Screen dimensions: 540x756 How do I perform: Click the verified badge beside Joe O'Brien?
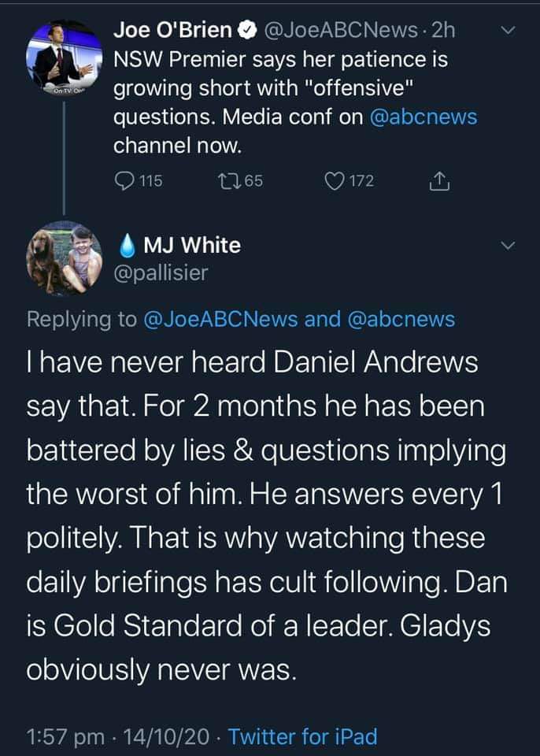click(x=246, y=31)
